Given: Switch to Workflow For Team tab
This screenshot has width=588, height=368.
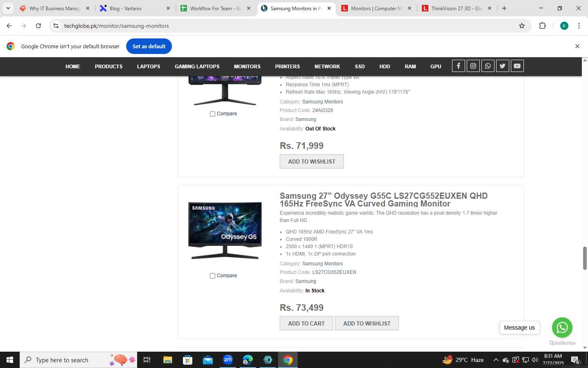Looking at the screenshot, I should (216, 8).
